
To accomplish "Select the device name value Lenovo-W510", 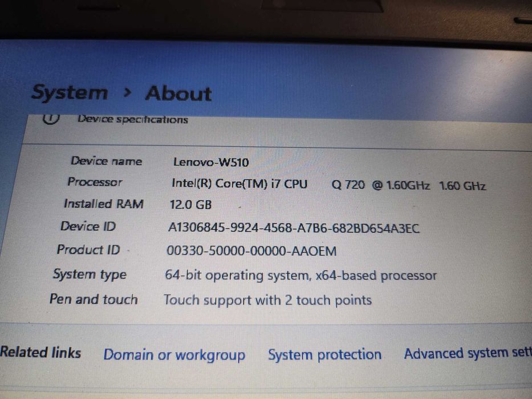I will (x=211, y=162).
